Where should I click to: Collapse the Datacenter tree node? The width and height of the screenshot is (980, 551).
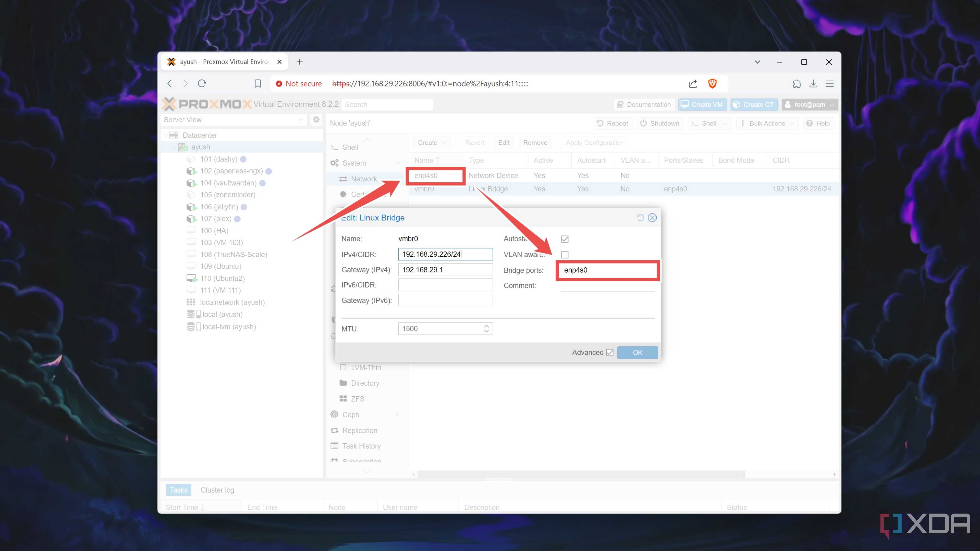pyautogui.click(x=165, y=135)
